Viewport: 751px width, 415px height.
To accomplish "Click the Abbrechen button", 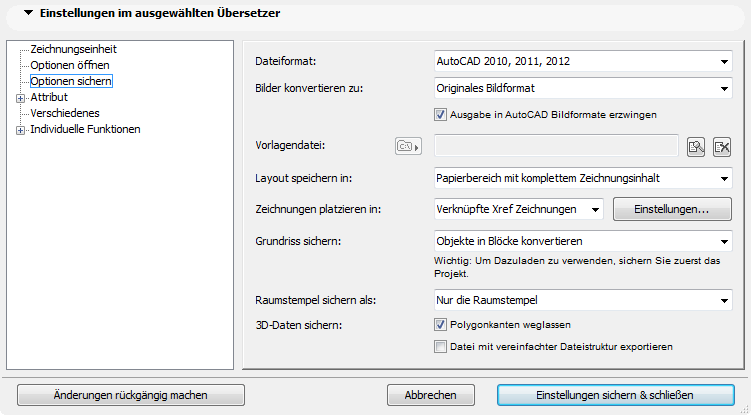I will pyautogui.click(x=431, y=395).
